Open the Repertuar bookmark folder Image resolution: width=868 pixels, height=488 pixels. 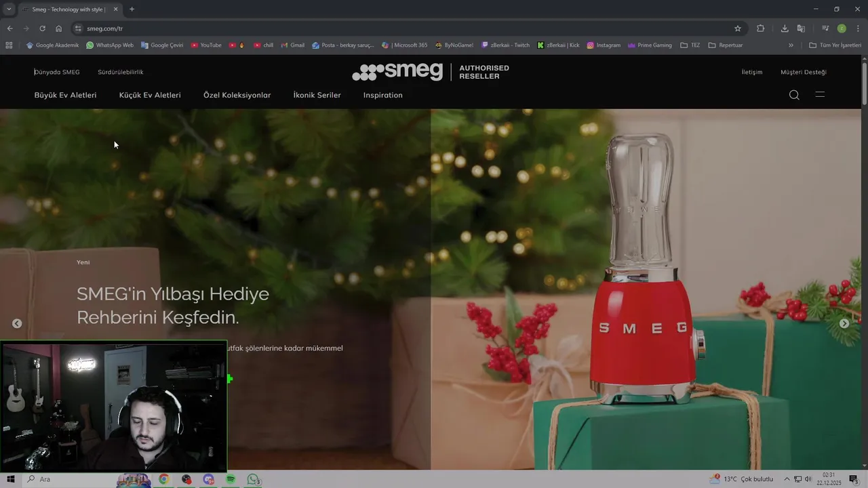click(x=726, y=45)
